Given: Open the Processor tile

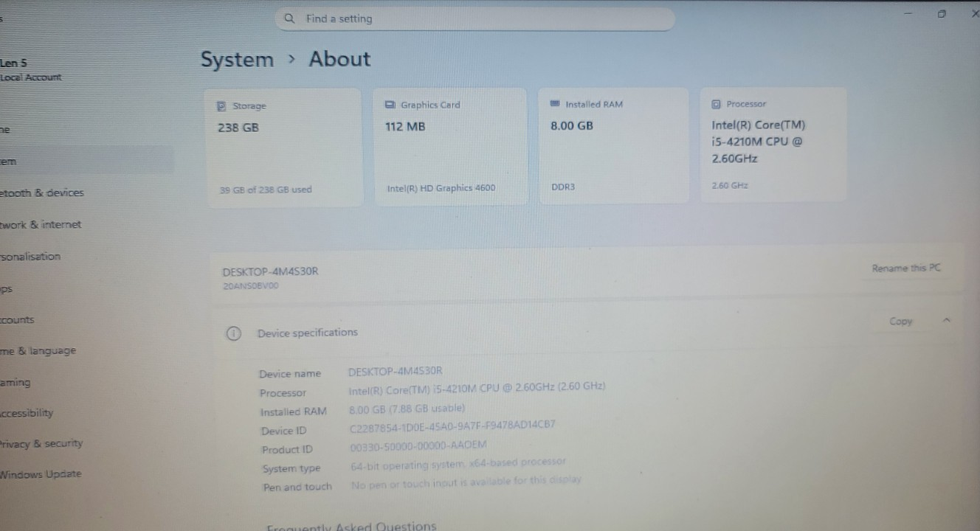Looking at the screenshot, I should pyautogui.click(x=773, y=145).
